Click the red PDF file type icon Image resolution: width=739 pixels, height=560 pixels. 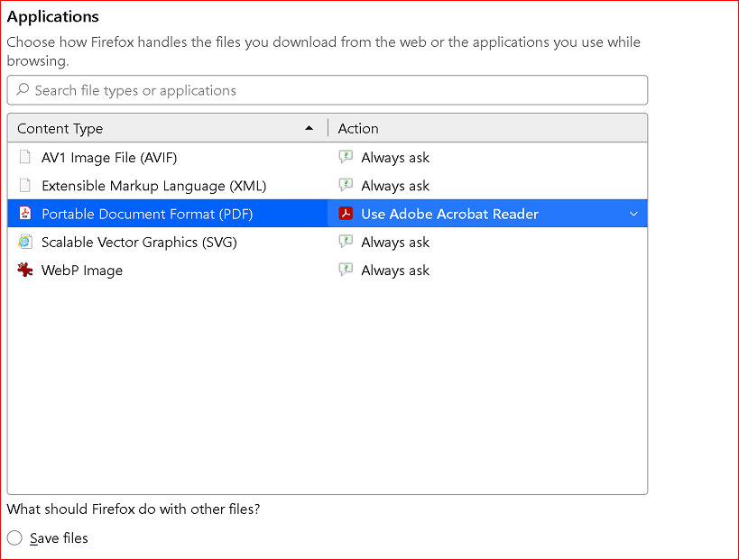pyautogui.click(x=25, y=214)
